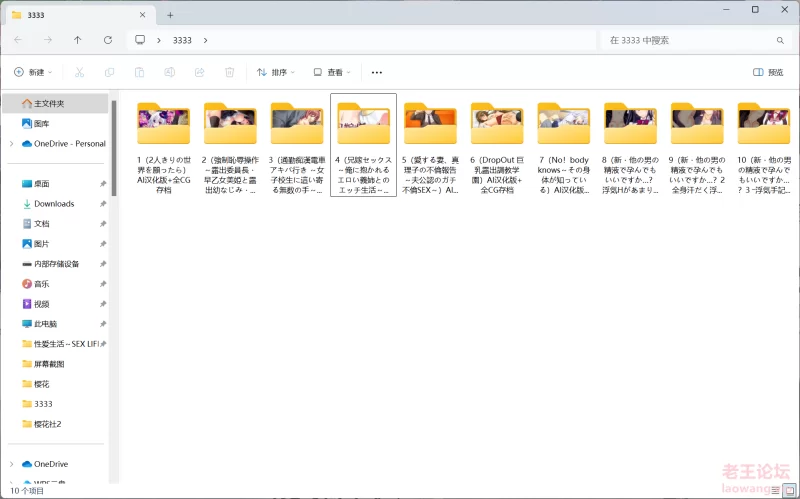Click pin icon beside 音乐
This screenshot has width=800, height=499.
pyautogui.click(x=103, y=284)
